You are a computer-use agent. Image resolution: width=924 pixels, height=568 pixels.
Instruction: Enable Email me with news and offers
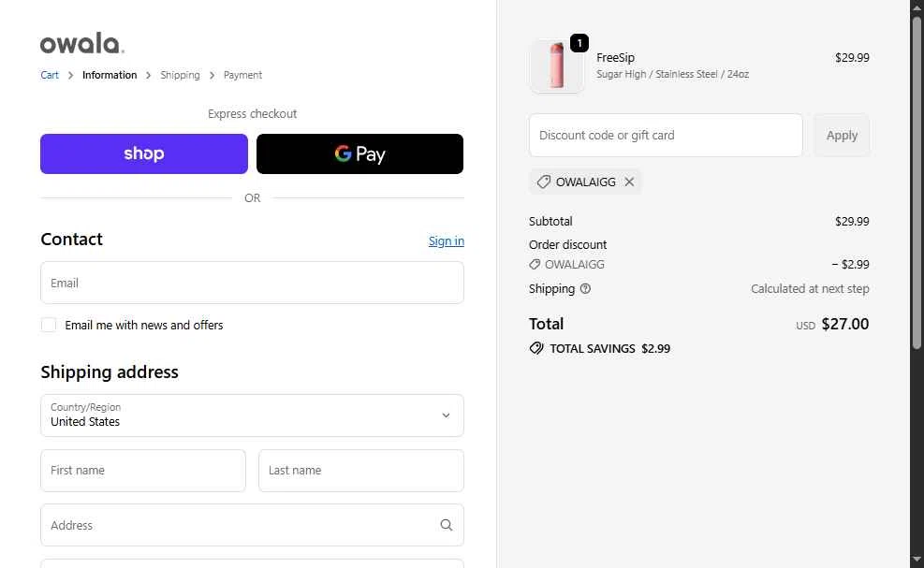(49, 326)
